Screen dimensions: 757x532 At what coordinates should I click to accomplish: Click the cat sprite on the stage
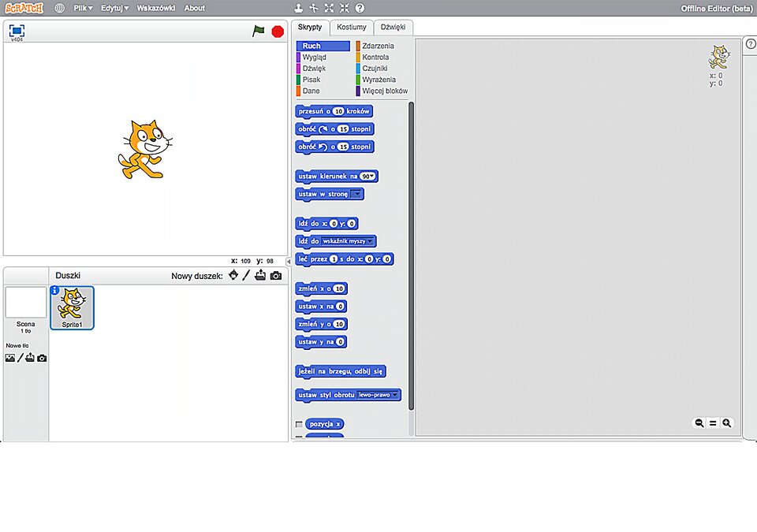(x=145, y=149)
